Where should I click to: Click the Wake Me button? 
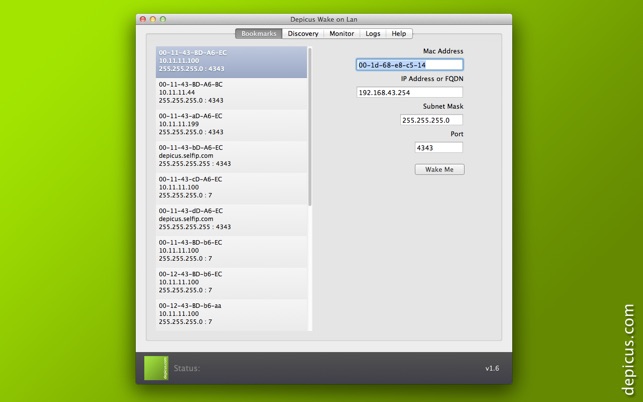click(440, 169)
